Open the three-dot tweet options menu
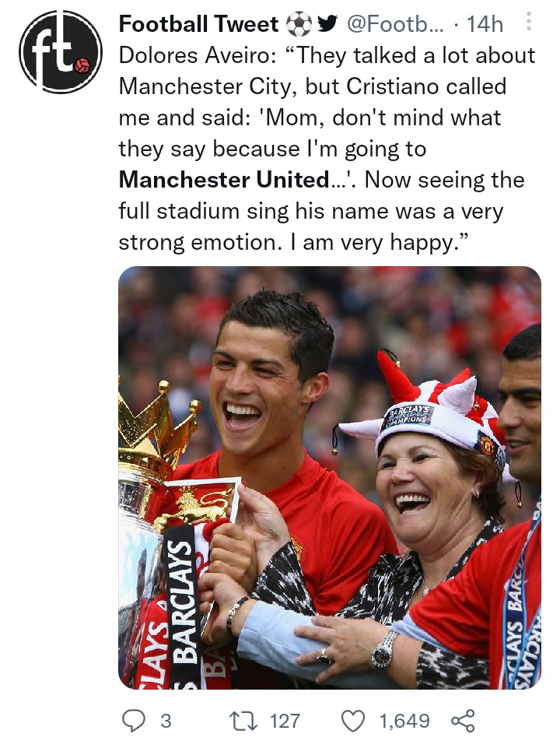Image resolution: width=560 pixels, height=748 pixels. click(x=529, y=22)
